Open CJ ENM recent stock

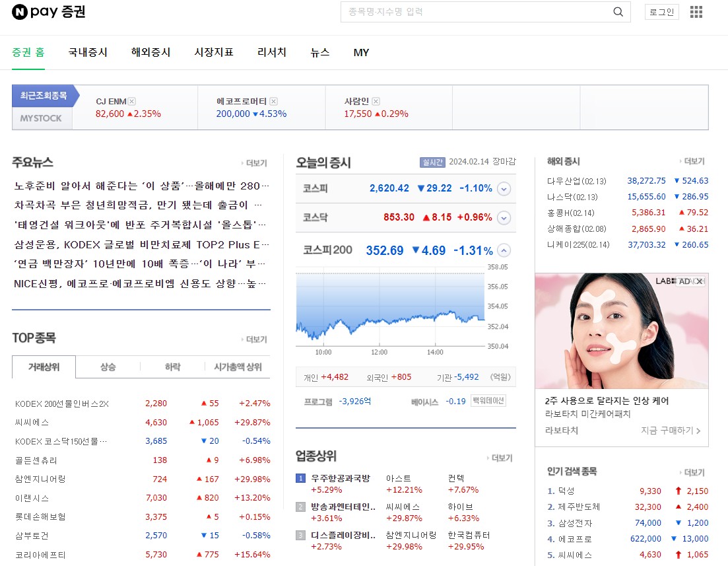pos(111,101)
